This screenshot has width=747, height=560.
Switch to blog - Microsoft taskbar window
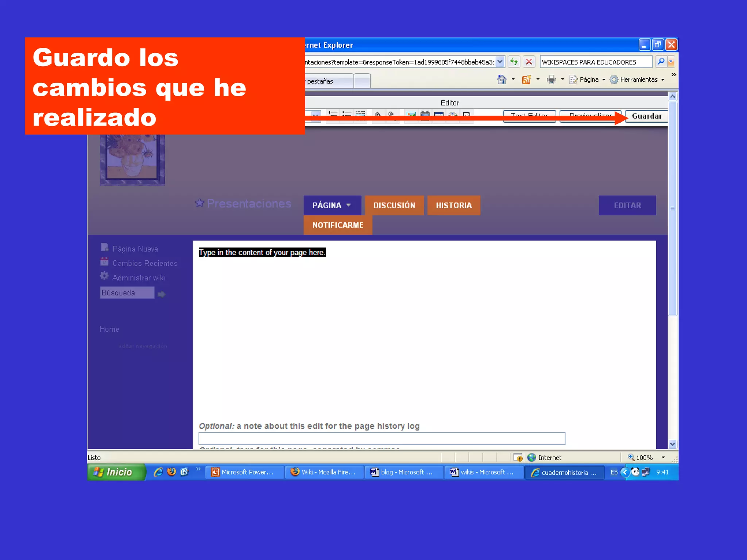coord(404,472)
